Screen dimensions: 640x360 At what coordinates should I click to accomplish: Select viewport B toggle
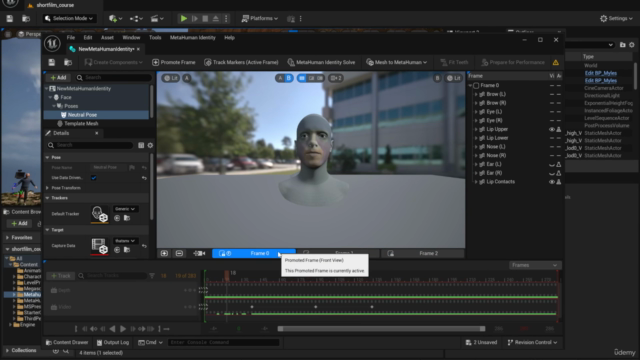pos(289,78)
